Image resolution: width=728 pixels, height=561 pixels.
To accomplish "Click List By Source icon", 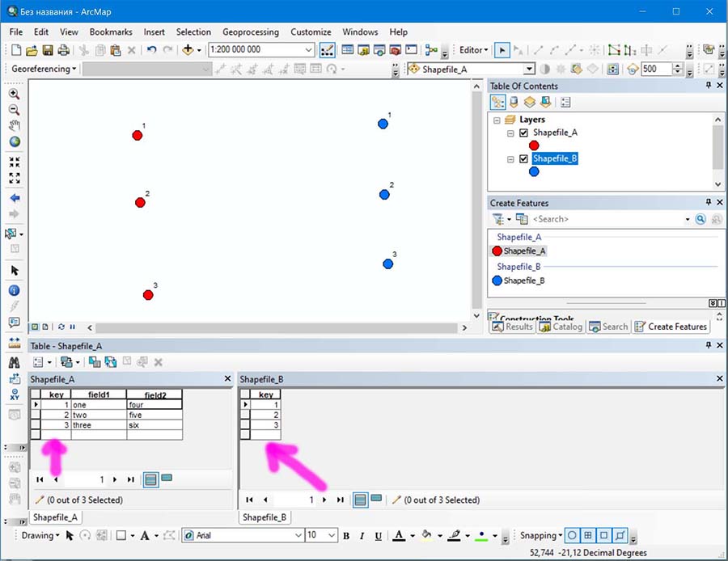I will 514,102.
